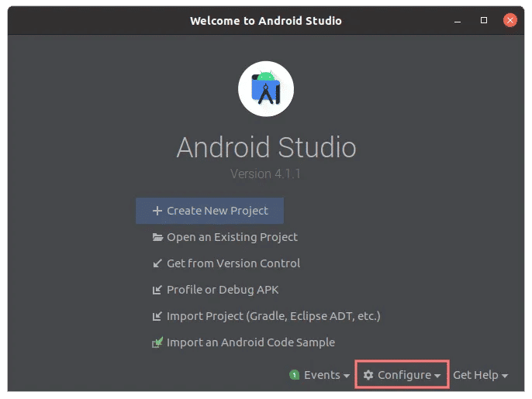
Task: Click the plus icon beside Create New Project
Action: [x=157, y=211]
